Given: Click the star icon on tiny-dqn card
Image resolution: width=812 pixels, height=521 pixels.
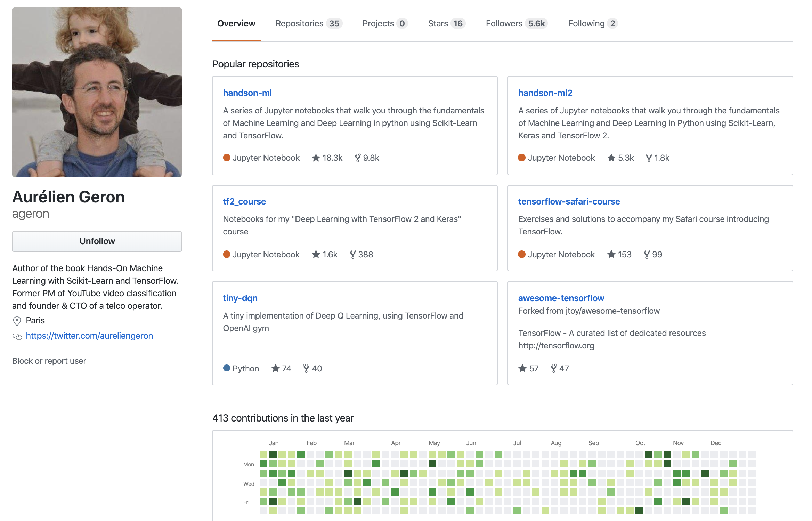Looking at the screenshot, I should [275, 368].
